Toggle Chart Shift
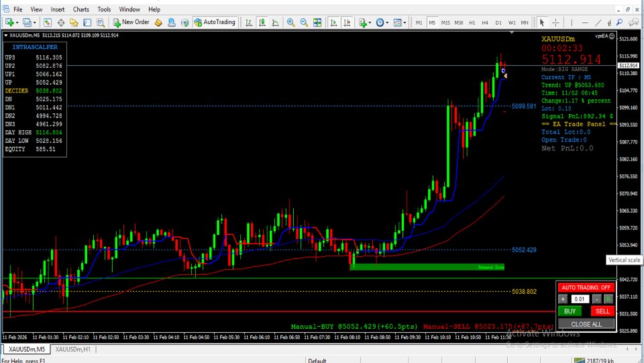 [347, 22]
